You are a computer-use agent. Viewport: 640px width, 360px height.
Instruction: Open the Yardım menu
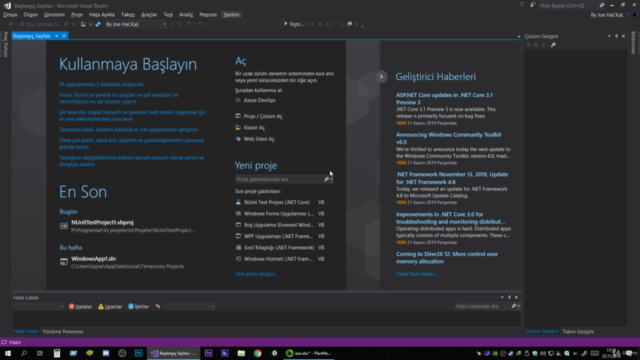[x=231, y=15]
